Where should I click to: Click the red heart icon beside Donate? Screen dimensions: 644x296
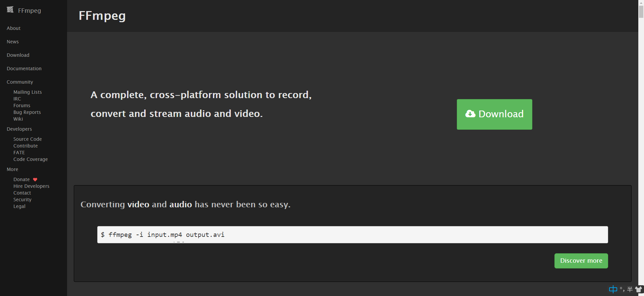[x=35, y=179]
